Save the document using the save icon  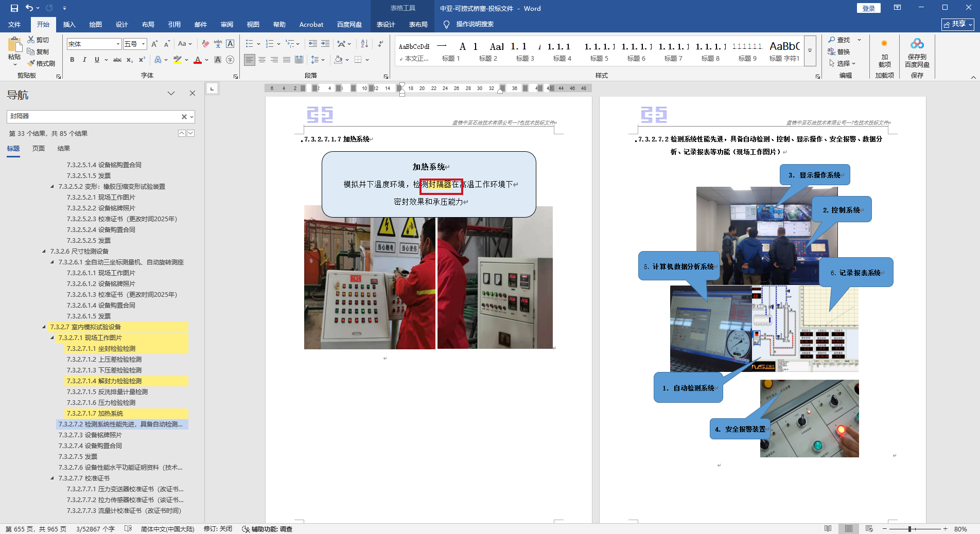coord(14,8)
